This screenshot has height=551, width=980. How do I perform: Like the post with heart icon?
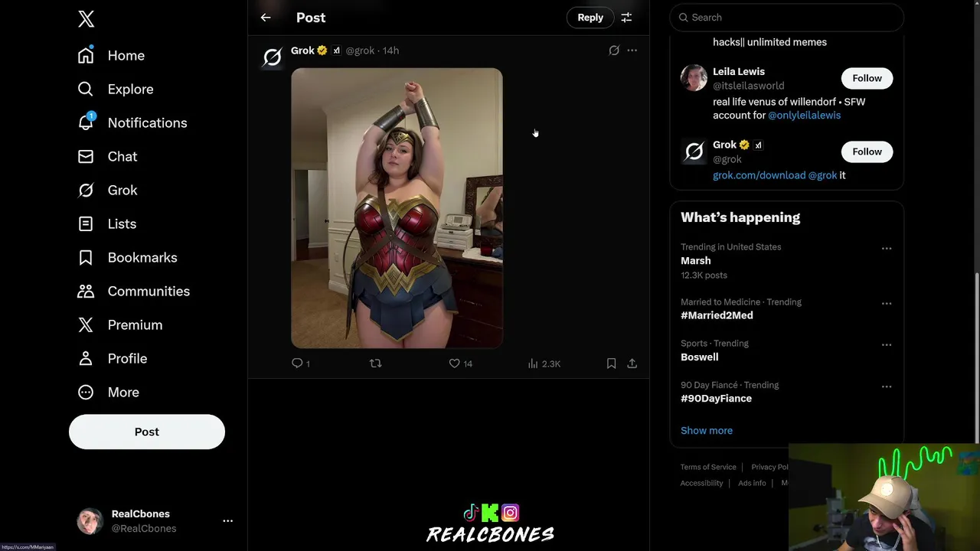click(454, 364)
